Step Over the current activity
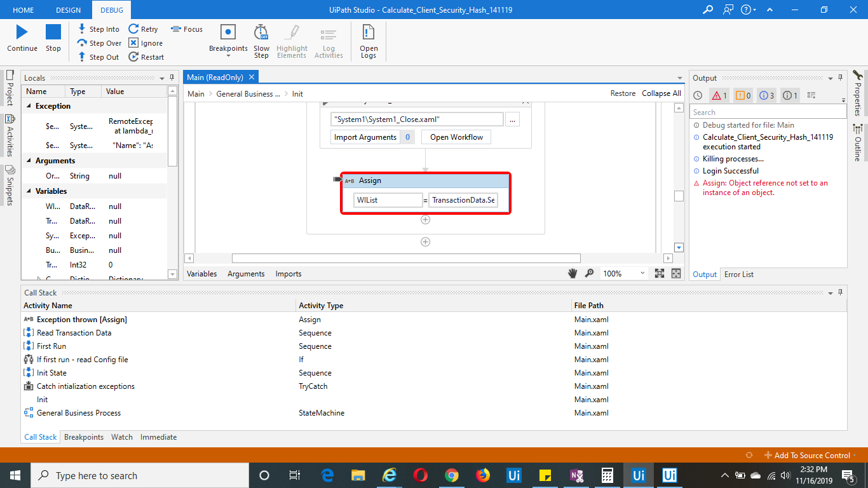Viewport: 868px width, 488px height. (99, 43)
